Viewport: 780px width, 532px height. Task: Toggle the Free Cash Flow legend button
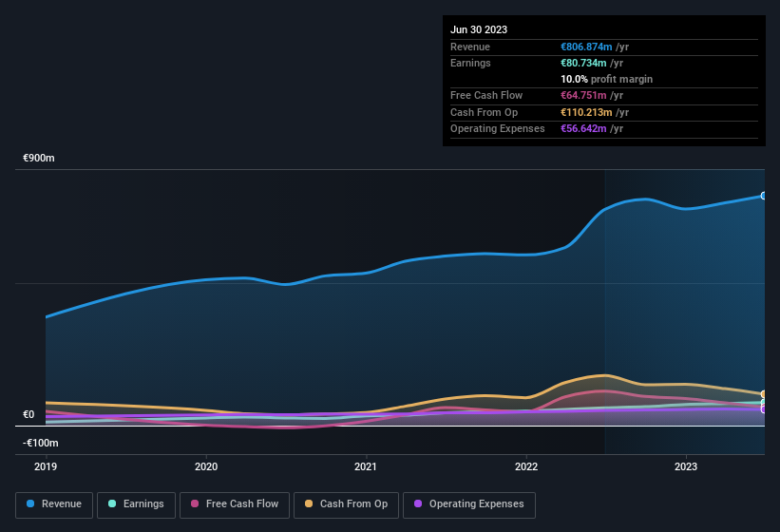[x=235, y=504]
